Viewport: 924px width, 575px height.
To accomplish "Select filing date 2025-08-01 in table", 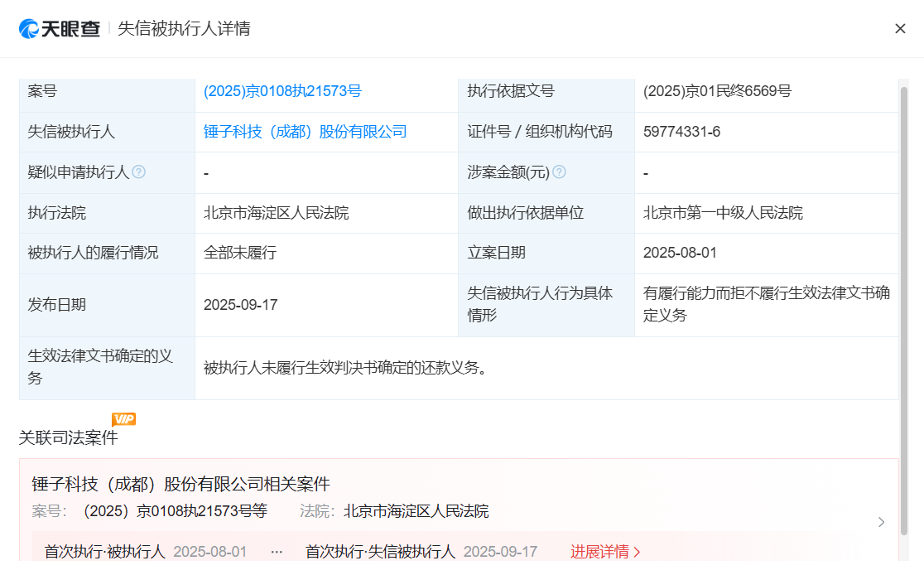I will point(680,253).
